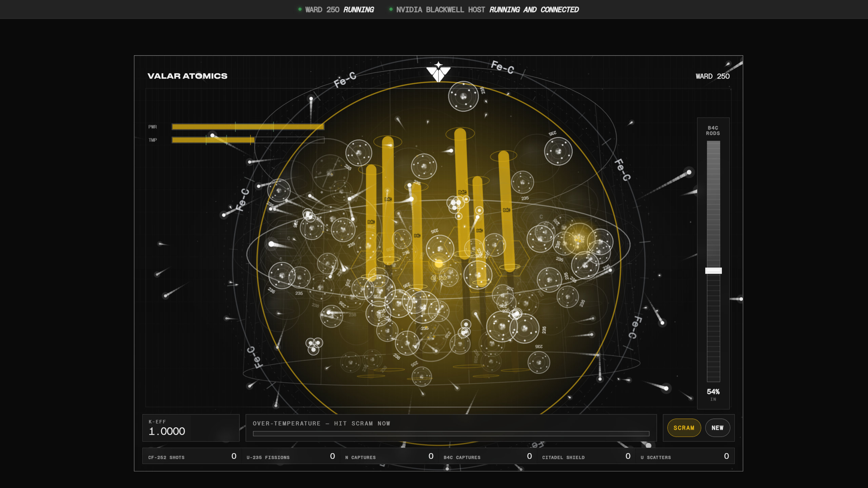Click the Valar Atomics winged logo icon
This screenshot has width=868, height=488.
pos(438,72)
